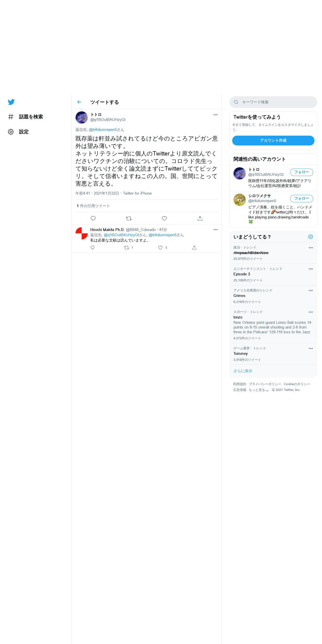The width and height of the screenshot is (322, 644).
Task: Follow トトロ from related accounts
Action: 302,172
